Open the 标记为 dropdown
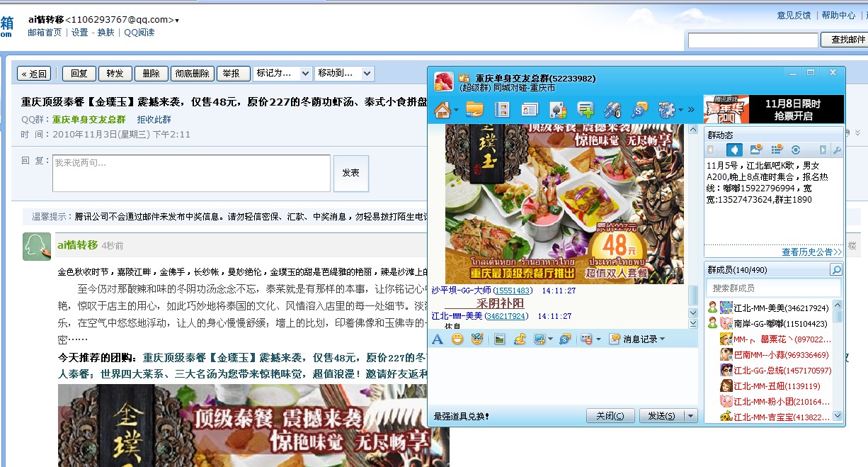The height and width of the screenshot is (467, 868). pos(282,73)
